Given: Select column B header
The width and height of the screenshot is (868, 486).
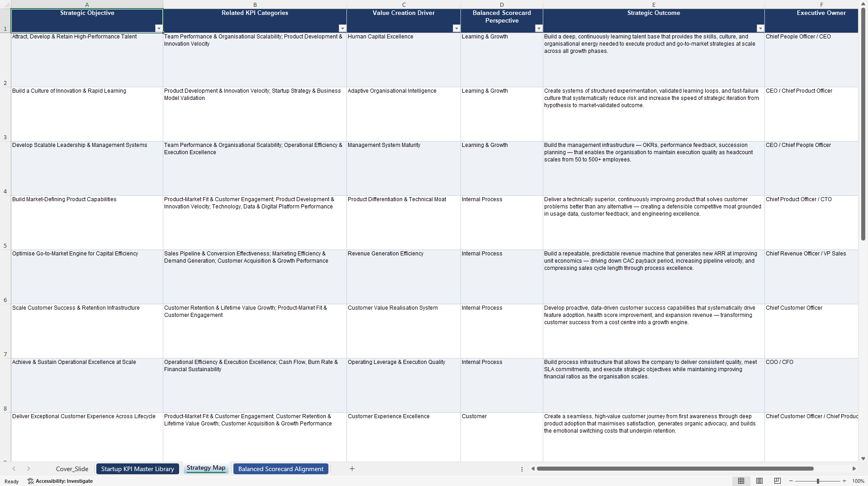Looking at the screenshot, I should [255, 5].
